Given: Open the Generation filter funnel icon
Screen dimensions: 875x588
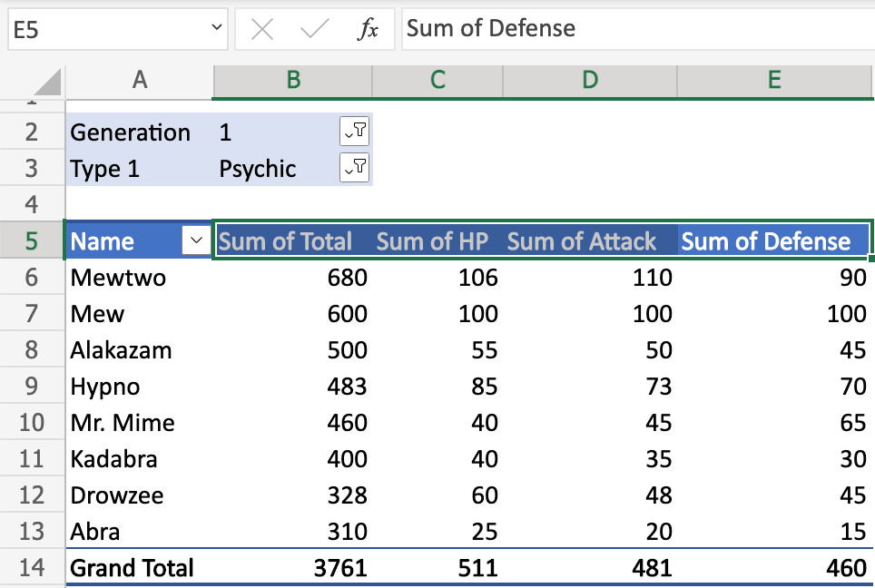Looking at the screenshot, I should [356, 131].
